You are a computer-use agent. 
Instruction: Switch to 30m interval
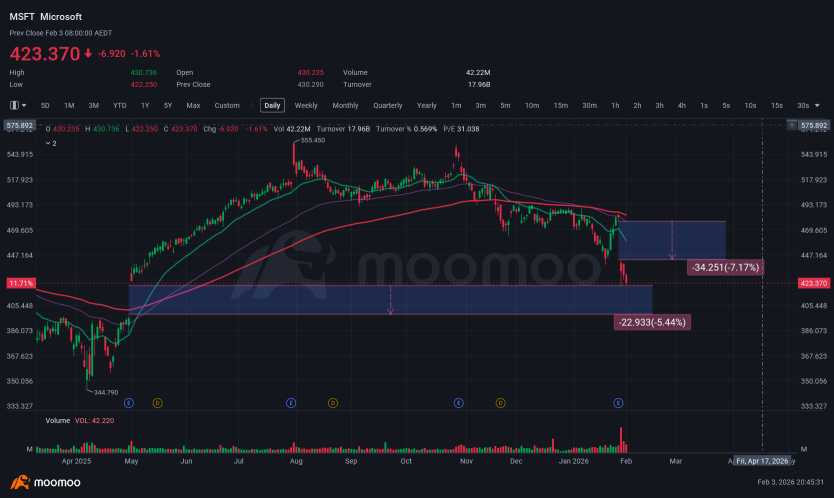pyautogui.click(x=589, y=105)
